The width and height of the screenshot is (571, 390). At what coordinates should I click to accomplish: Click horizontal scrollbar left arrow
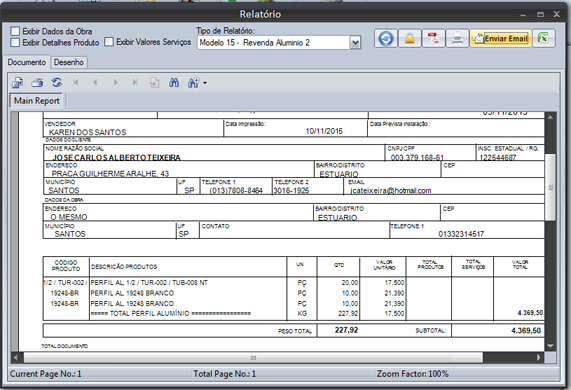tap(16, 358)
